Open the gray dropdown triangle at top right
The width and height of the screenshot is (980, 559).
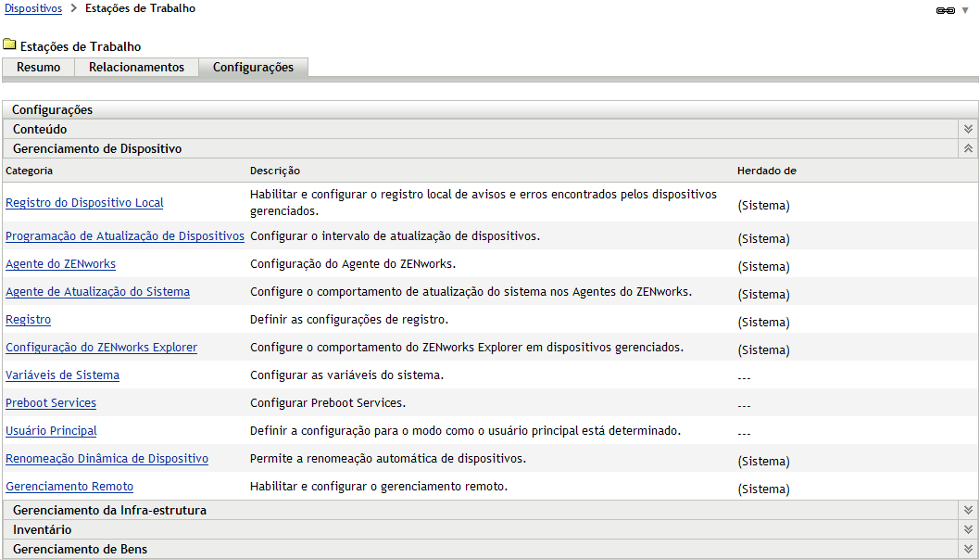click(966, 8)
